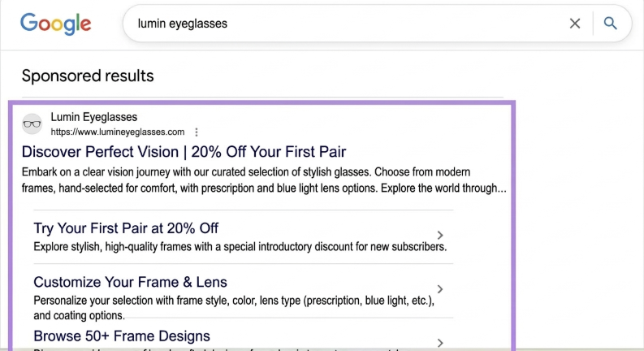644x351 pixels.
Task: Open the "Browse 50+ Frame Designs" sitelink
Action: 122,336
